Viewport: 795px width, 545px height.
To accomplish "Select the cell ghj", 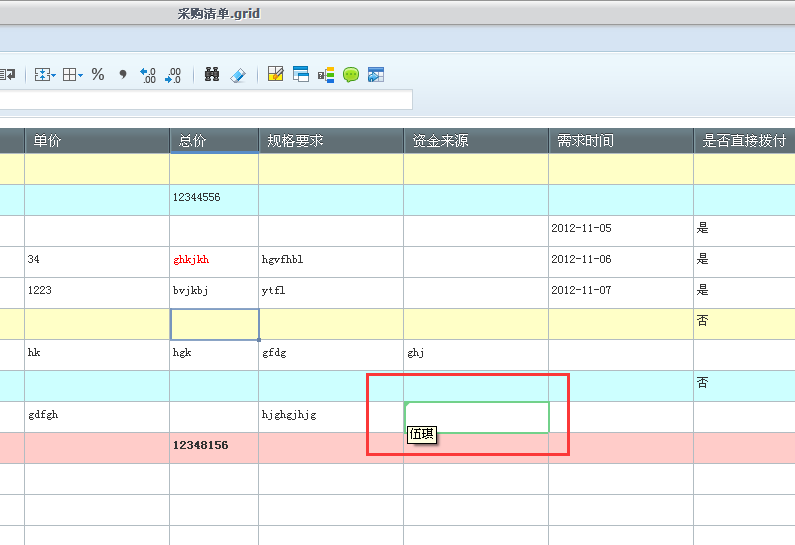I will (x=476, y=355).
